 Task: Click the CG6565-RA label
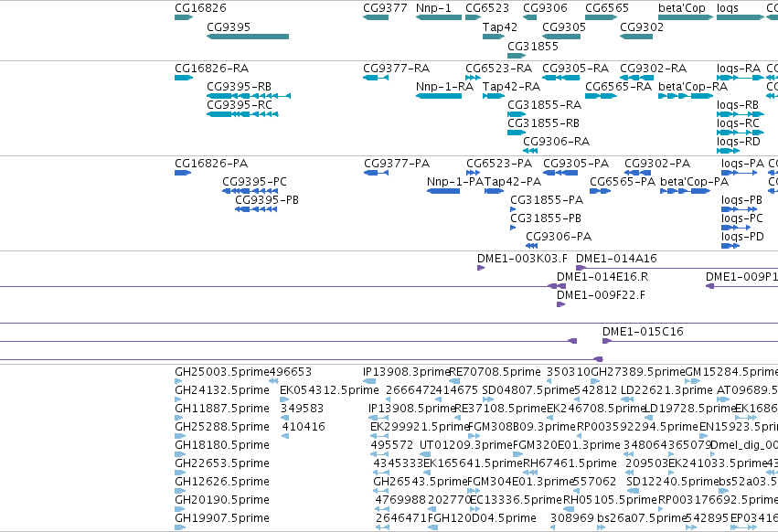(618, 86)
